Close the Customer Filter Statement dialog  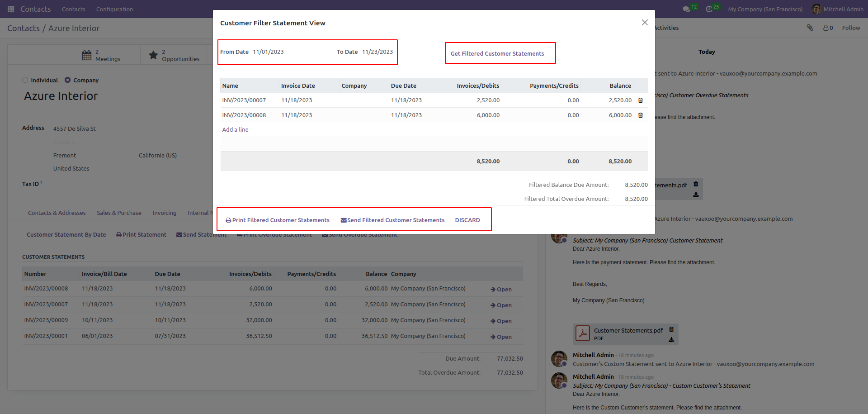pos(645,23)
